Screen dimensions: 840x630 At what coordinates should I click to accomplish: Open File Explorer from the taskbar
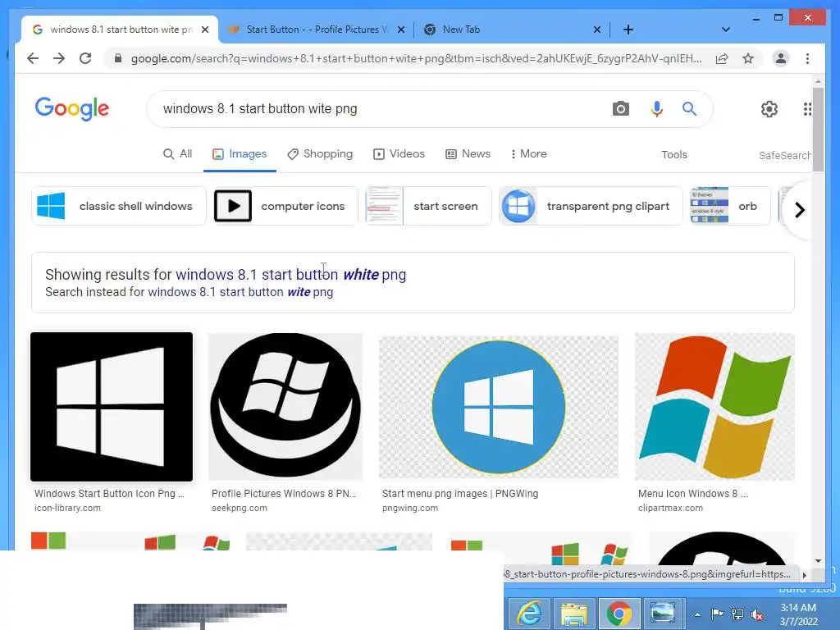pos(573,614)
